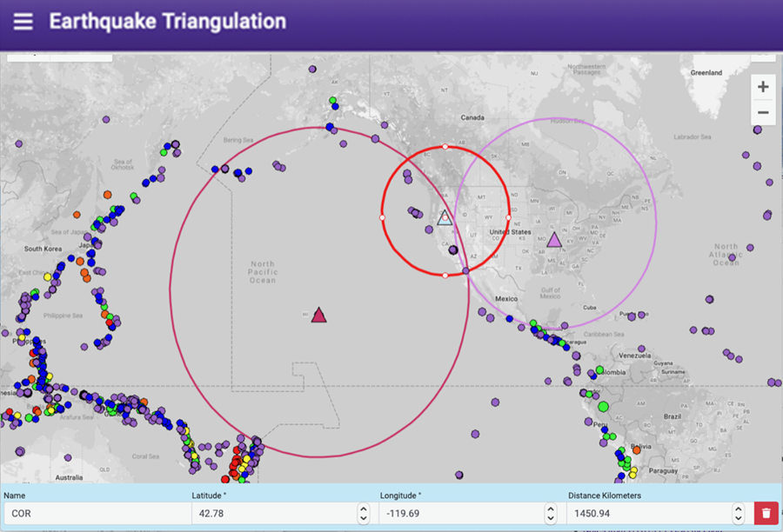Adjust the Distance Kilometers stepper arrows

[739, 514]
